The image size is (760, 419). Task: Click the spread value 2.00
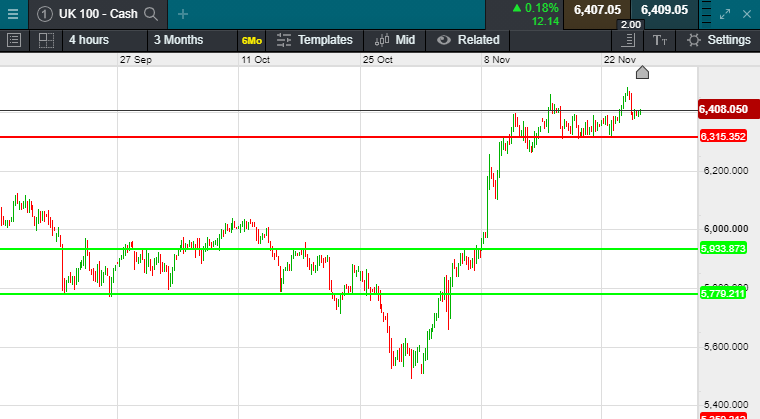(x=631, y=25)
